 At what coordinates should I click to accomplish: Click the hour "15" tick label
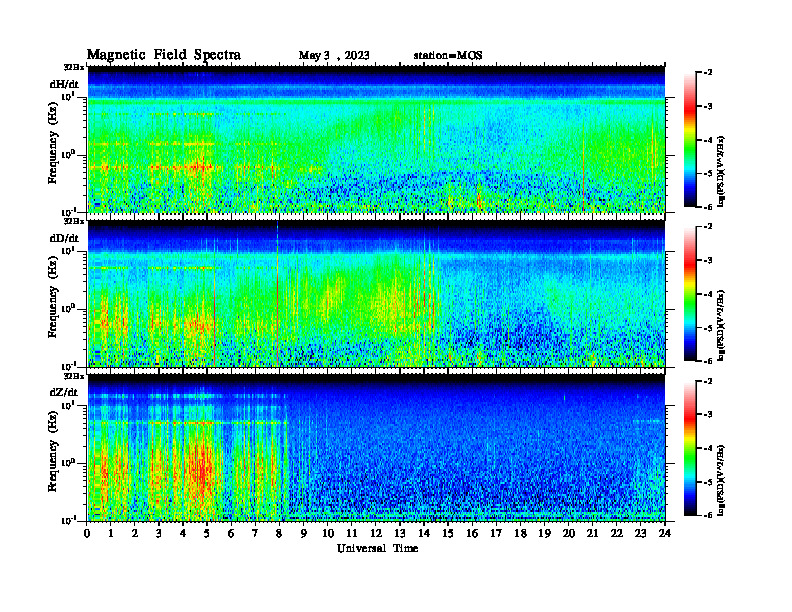point(448,533)
